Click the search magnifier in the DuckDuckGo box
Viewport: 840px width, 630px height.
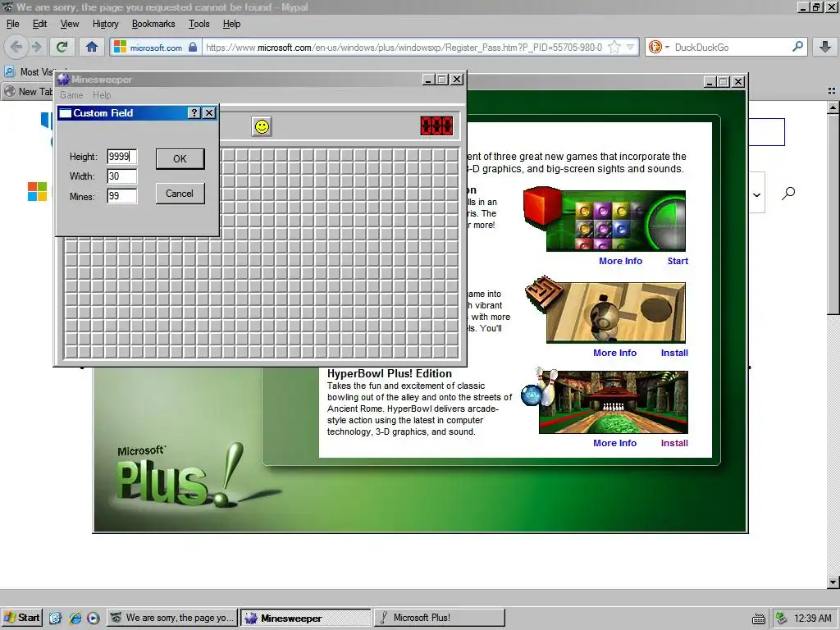click(x=797, y=47)
